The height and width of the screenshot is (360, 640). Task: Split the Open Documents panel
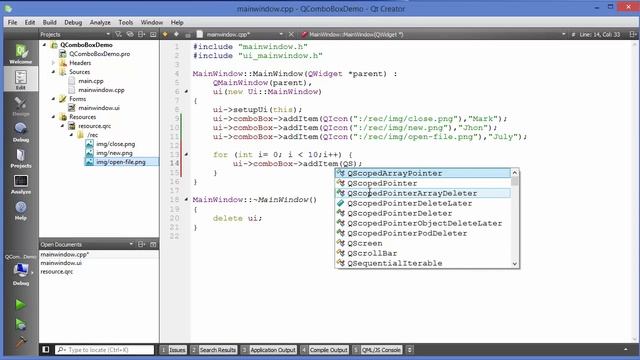(x=141, y=244)
